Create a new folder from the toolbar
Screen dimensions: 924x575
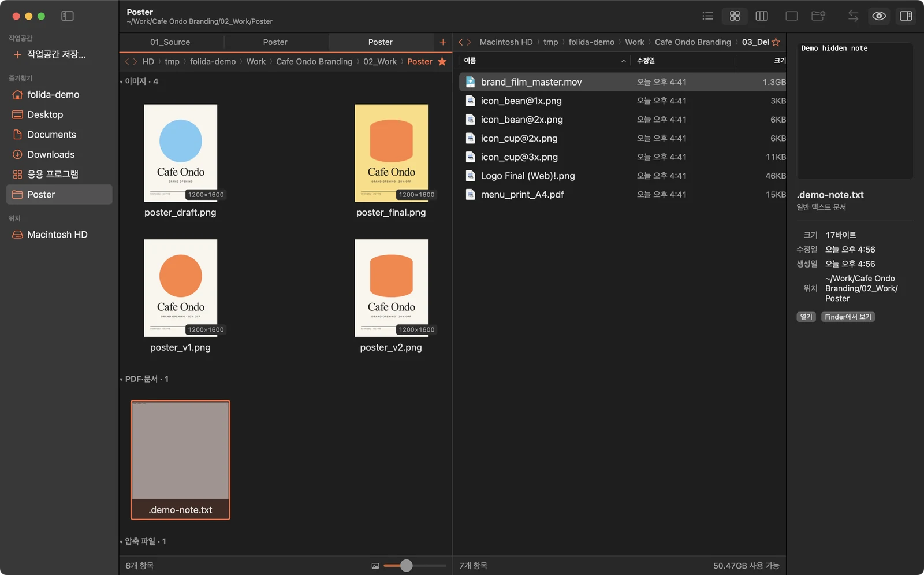(x=818, y=16)
